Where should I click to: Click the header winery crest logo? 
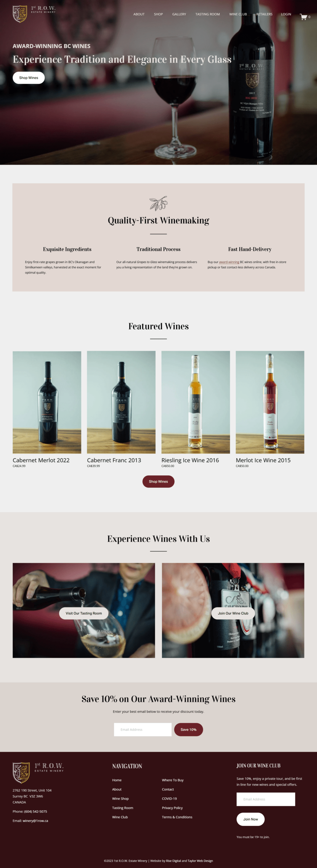[20, 14]
